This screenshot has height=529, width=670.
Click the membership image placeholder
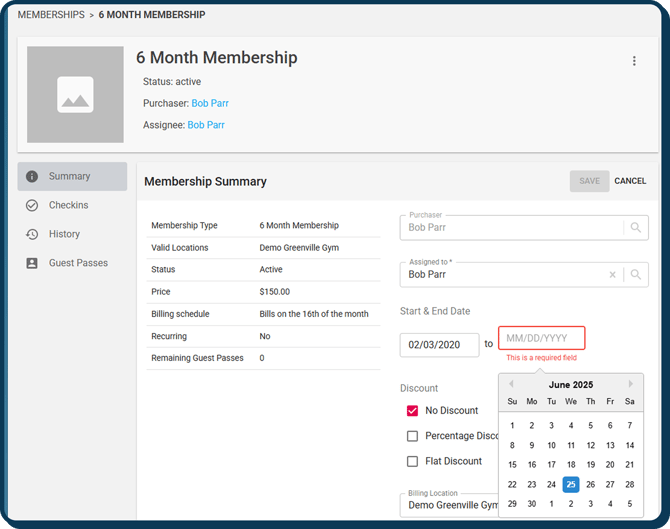75,94
